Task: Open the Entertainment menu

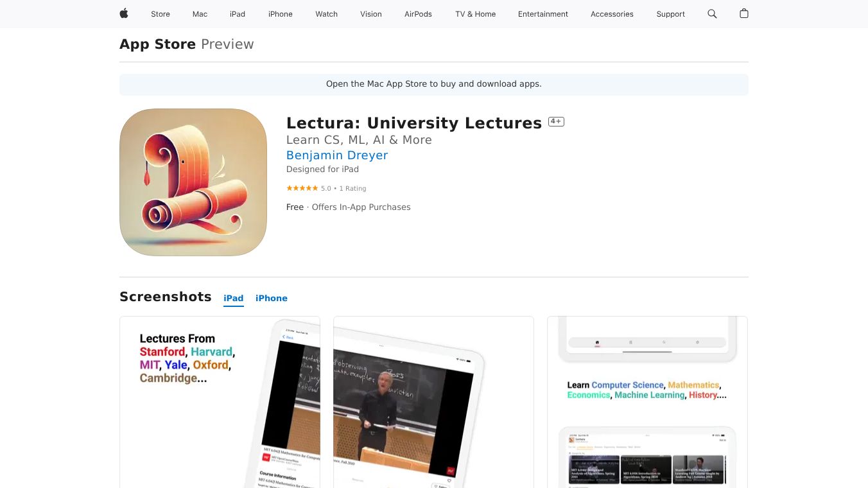Action: click(x=543, y=14)
